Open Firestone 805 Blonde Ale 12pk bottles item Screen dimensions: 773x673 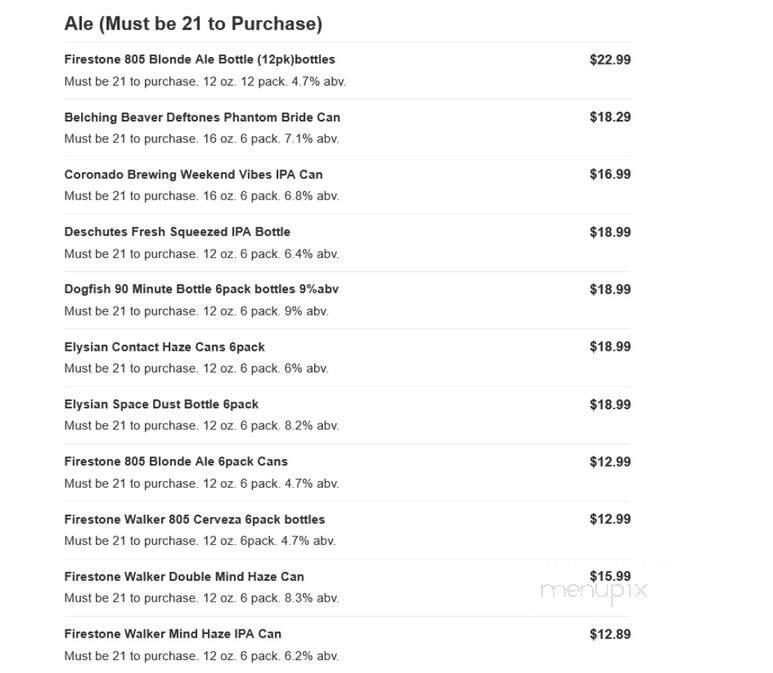click(199, 60)
